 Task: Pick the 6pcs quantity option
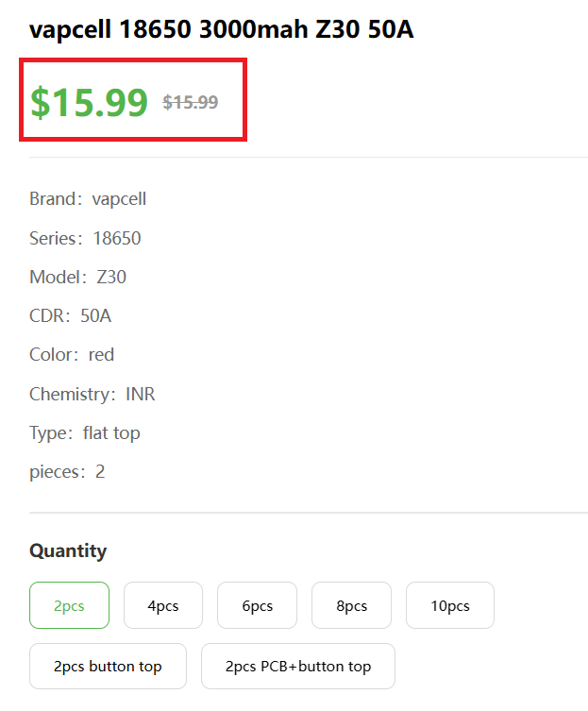[257, 605]
